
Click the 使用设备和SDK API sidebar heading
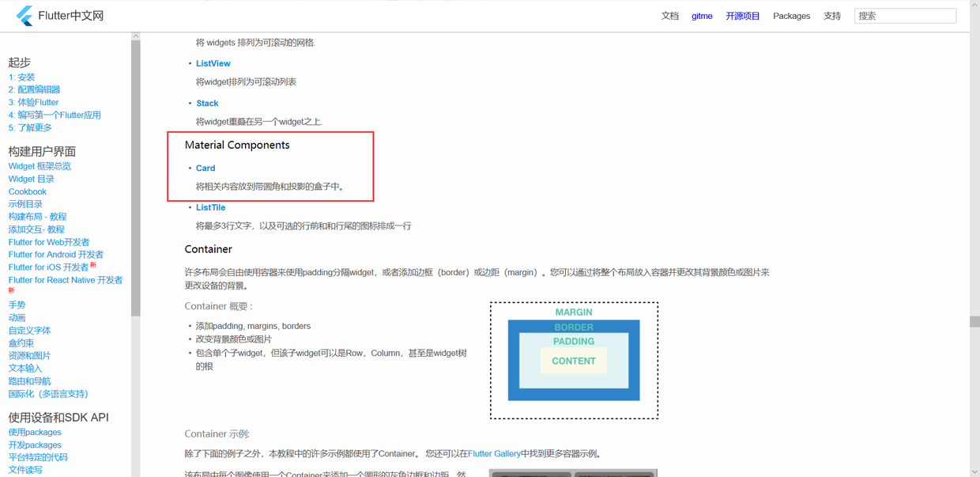[x=58, y=417]
